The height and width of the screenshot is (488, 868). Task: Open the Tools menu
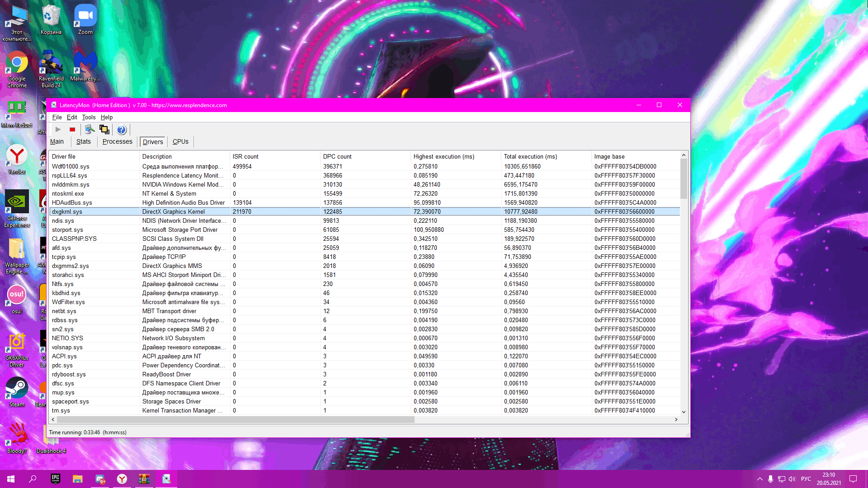(89, 117)
